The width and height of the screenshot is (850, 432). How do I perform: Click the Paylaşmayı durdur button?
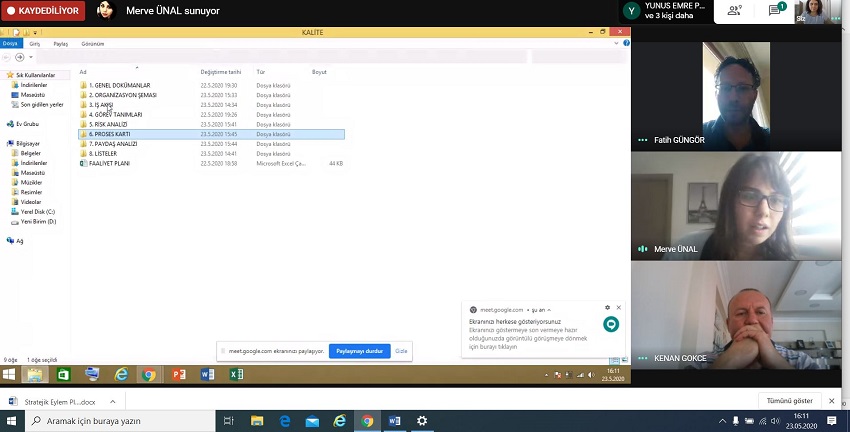point(359,351)
